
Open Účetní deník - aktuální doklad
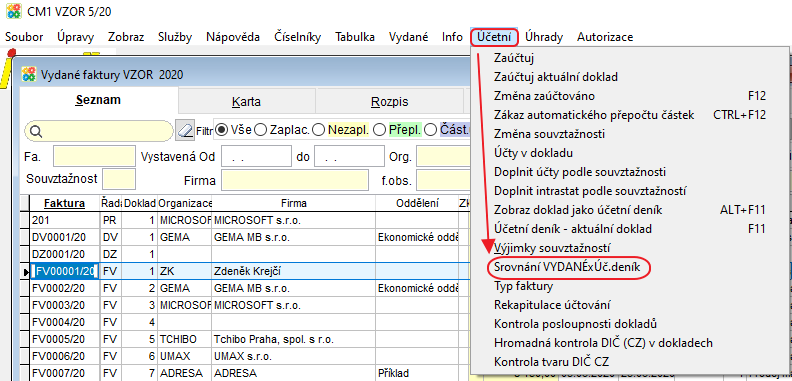point(629,229)
